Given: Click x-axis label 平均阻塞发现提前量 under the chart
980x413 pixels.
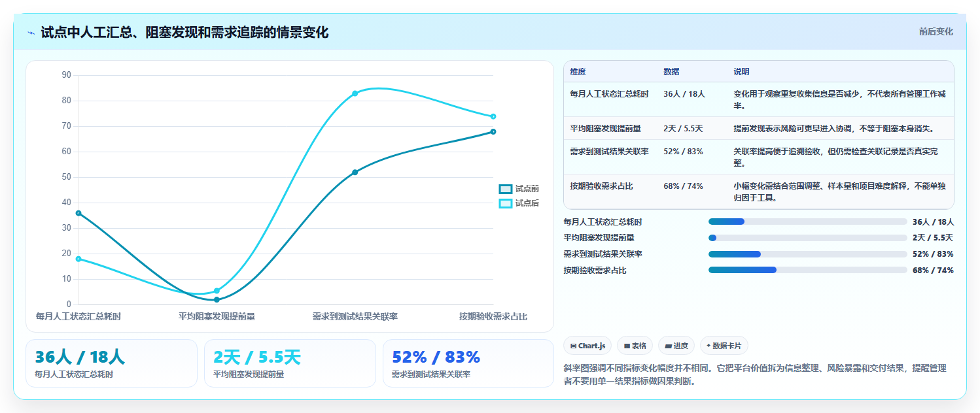Looking at the screenshot, I should pyautogui.click(x=217, y=317).
